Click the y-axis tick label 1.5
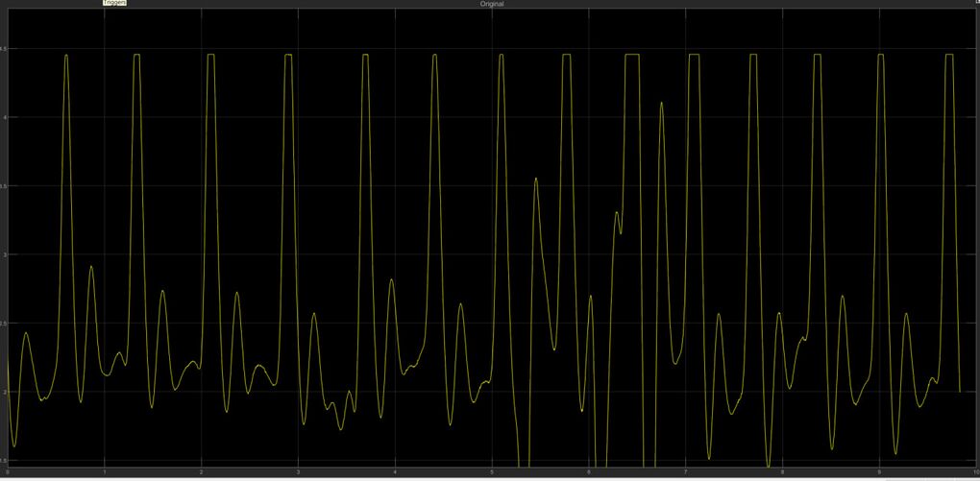This screenshot has width=980, height=481. [x=4, y=462]
